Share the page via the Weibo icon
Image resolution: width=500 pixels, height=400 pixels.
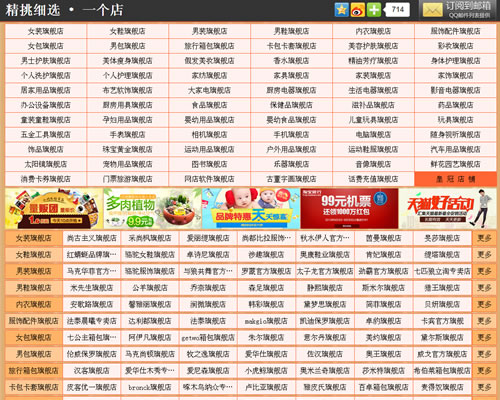point(358,10)
